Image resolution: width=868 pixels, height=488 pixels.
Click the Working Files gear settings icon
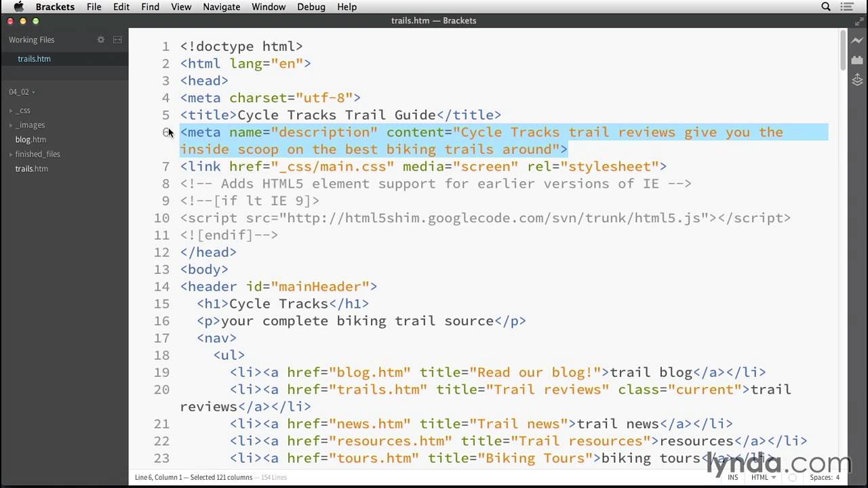(x=101, y=40)
